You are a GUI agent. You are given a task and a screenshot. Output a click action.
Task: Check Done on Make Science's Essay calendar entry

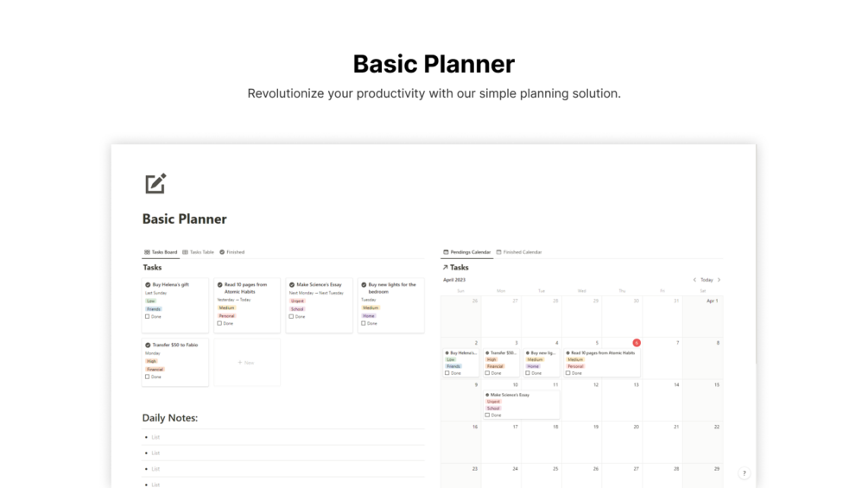click(x=488, y=415)
